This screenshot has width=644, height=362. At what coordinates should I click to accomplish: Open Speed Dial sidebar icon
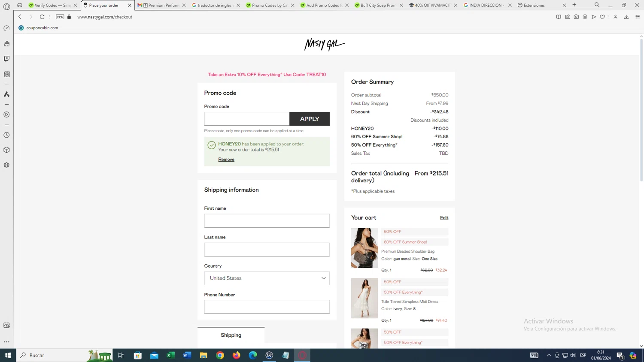(x=6, y=28)
